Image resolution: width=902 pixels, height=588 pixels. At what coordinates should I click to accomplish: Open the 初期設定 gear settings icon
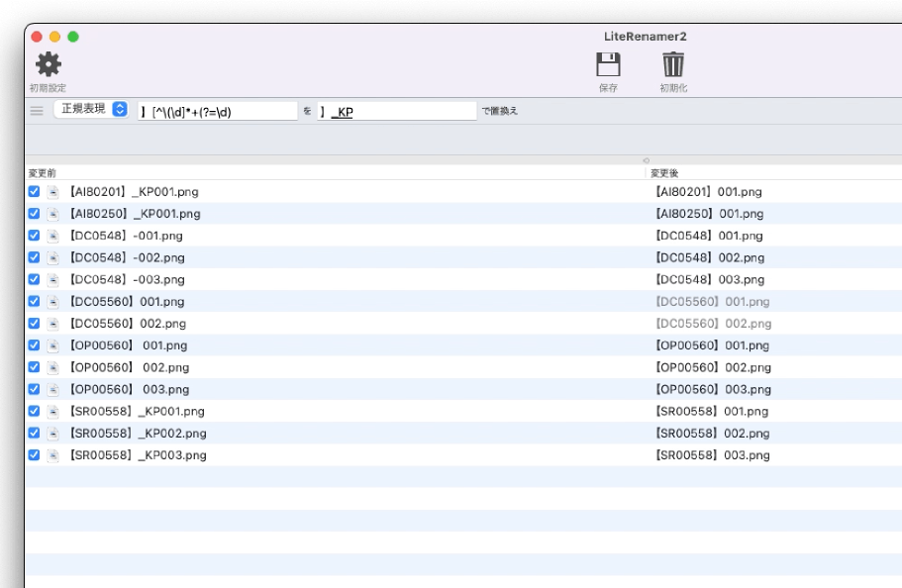[x=48, y=65]
